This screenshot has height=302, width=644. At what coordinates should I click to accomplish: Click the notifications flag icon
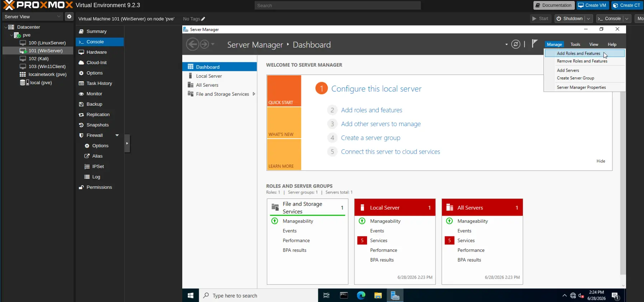coord(534,44)
